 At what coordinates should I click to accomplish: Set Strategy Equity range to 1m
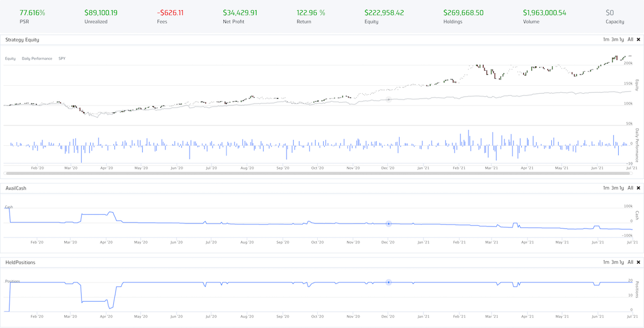click(x=606, y=40)
